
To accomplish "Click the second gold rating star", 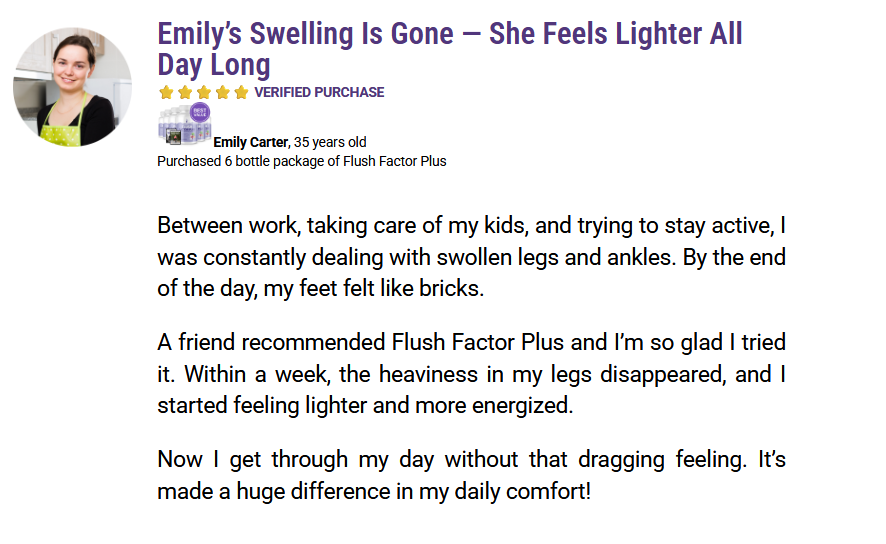I will click(x=185, y=92).
